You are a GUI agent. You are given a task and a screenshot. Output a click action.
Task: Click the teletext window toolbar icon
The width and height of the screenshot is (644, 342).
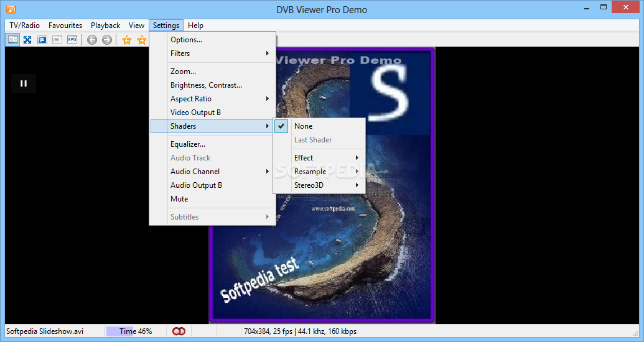57,40
